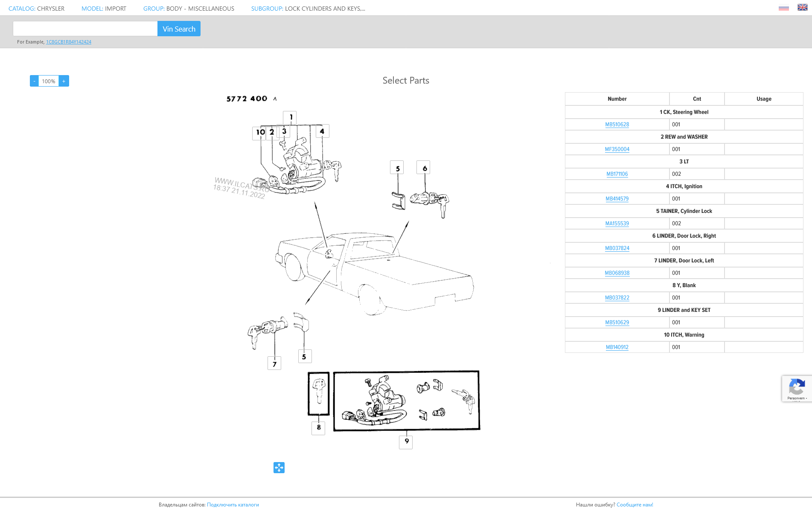
Task: Click the reCAPTCHA badge icon
Action: coord(797,388)
